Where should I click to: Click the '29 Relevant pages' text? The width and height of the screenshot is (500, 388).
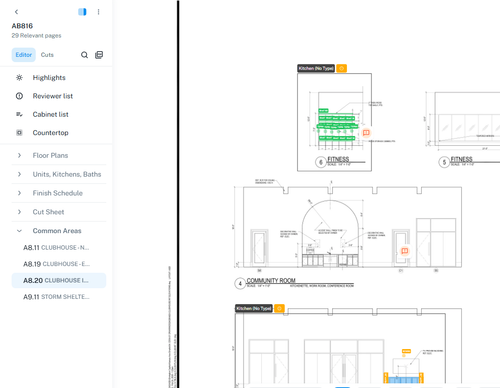tap(36, 36)
